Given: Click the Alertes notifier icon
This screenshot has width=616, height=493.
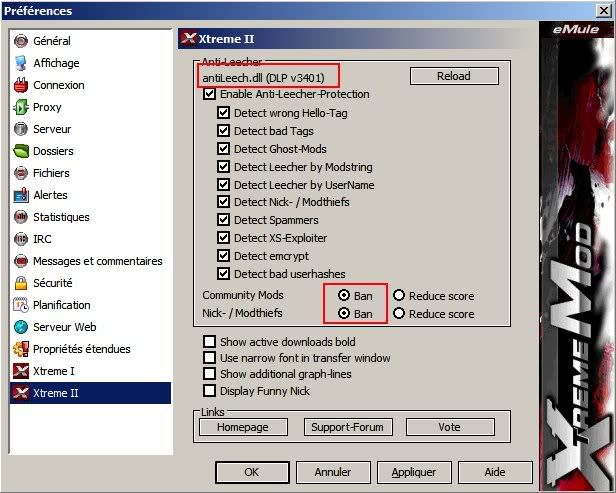Looking at the screenshot, I should 21,195.
